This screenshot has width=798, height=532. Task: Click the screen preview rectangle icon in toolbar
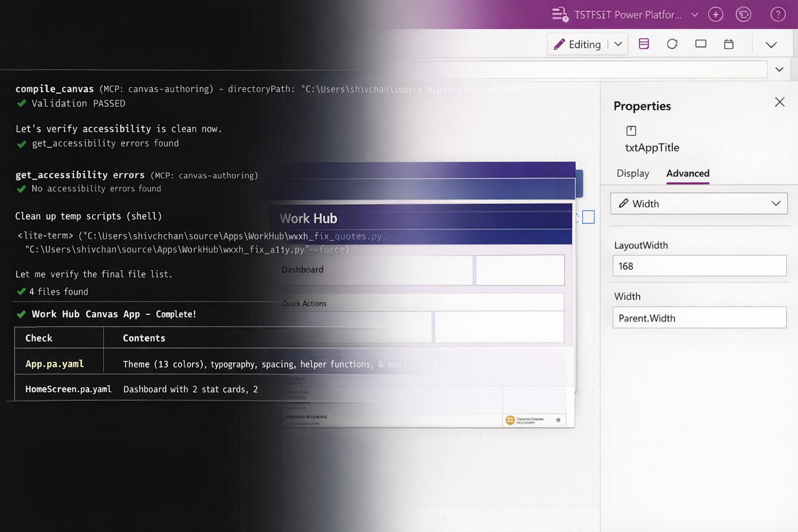point(700,44)
